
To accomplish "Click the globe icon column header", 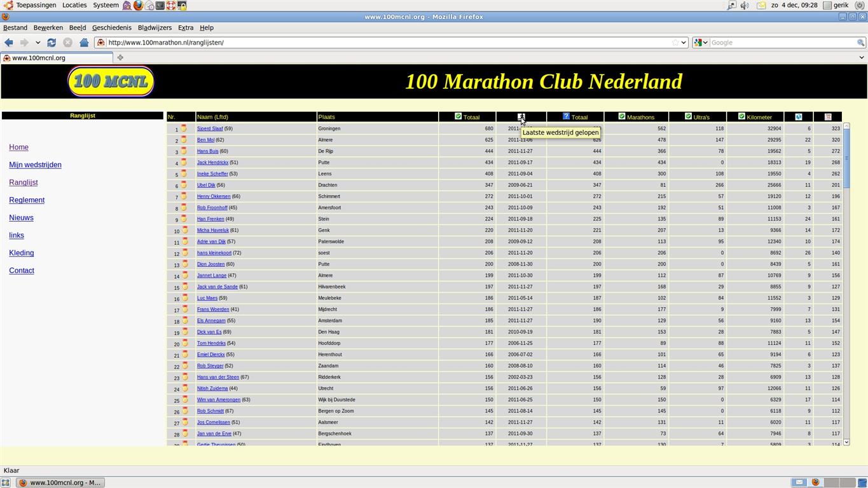I will (x=799, y=117).
